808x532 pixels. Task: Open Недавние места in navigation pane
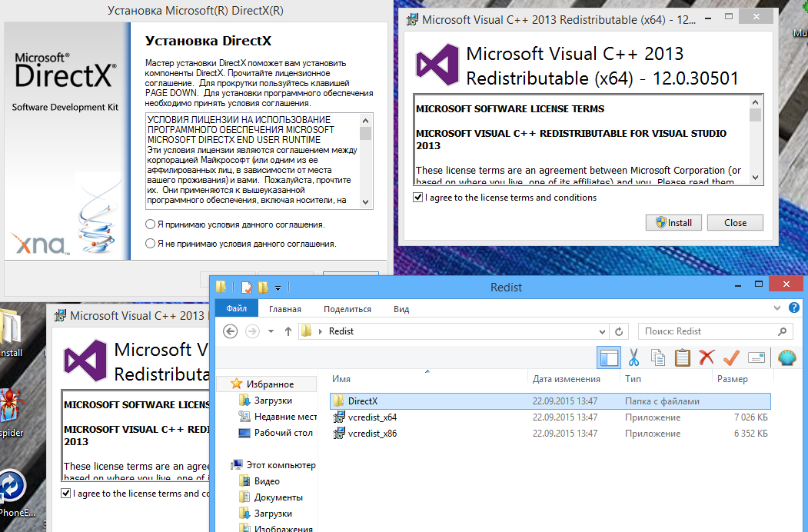coord(278,417)
